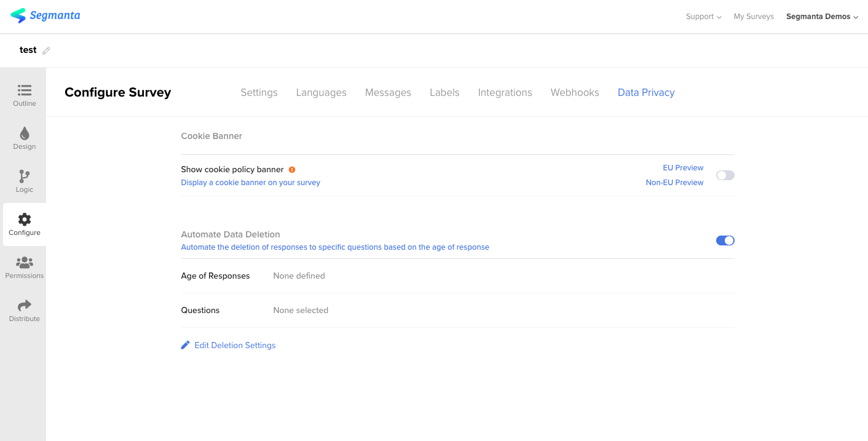This screenshot has width=868, height=441.
Task: Go to My Surveys
Action: tap(754, 17)
